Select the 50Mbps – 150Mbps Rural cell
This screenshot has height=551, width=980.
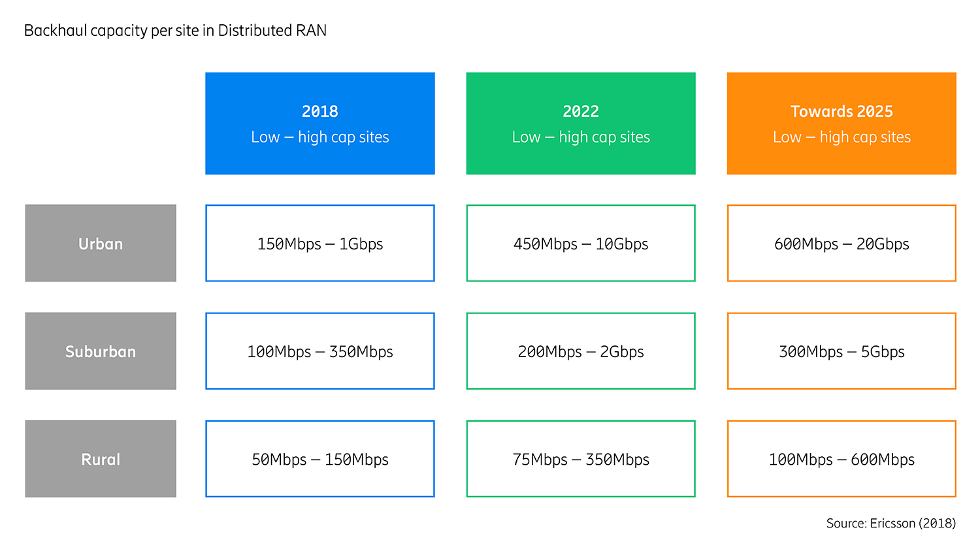tap(319, 458)
